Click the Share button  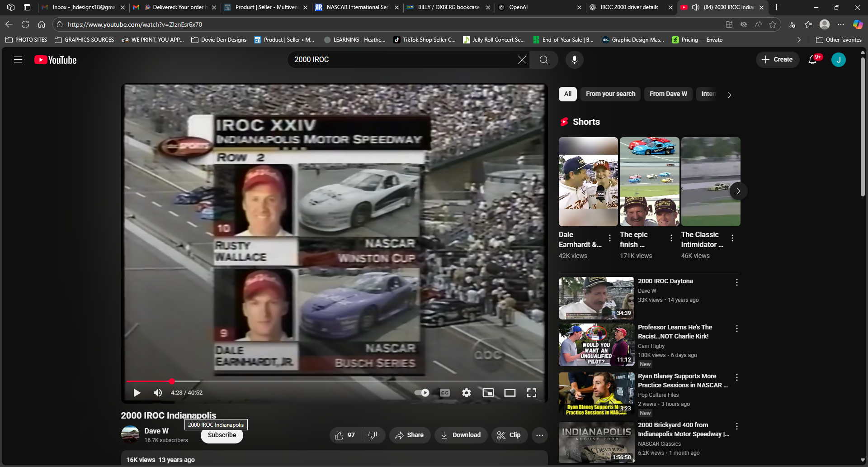point(409,435)
